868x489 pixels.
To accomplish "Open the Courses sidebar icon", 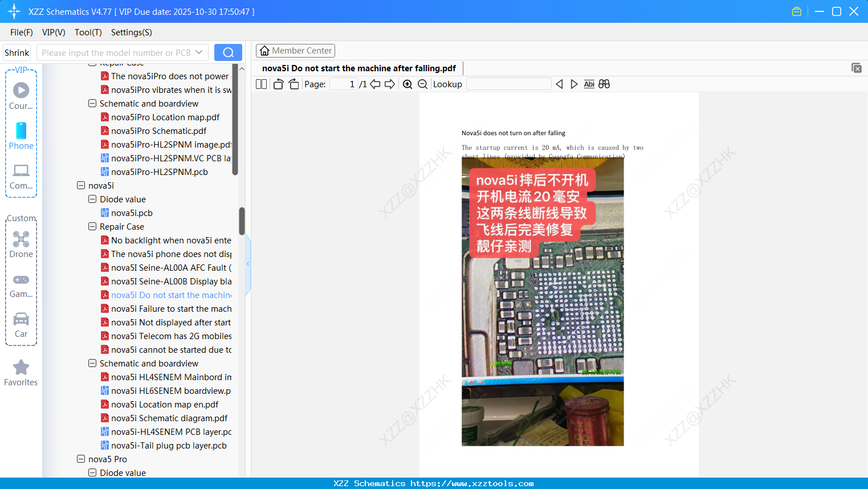I will click(21, 96).
